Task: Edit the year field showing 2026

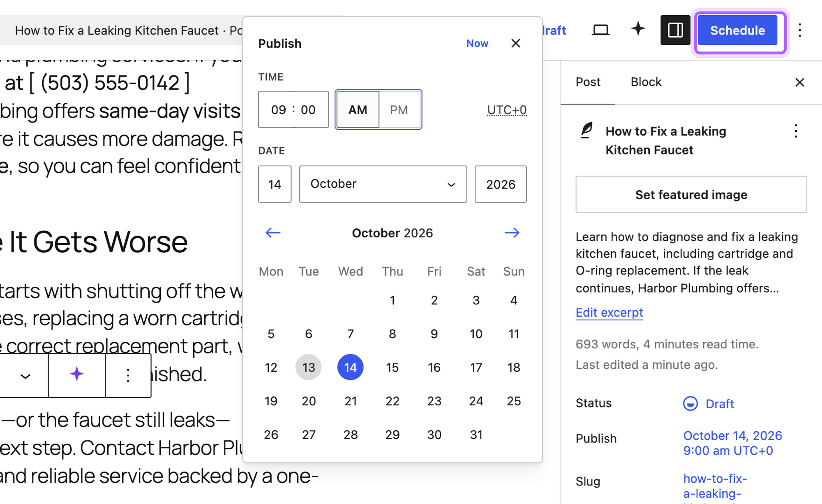Action: click(x=501, y=184)
